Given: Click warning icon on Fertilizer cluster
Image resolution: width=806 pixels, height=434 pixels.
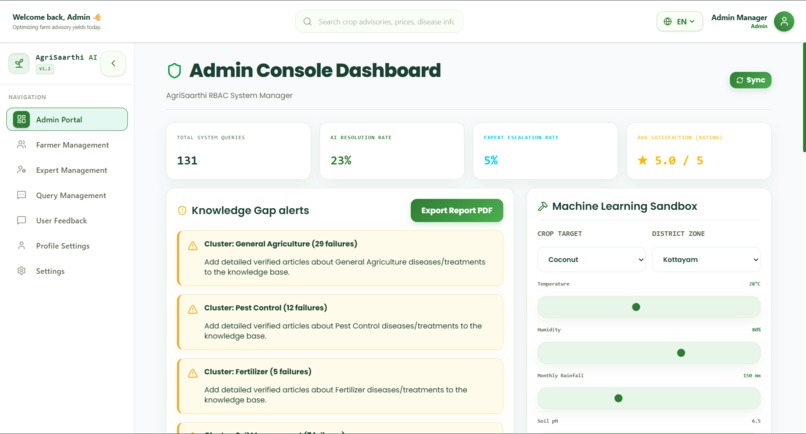Looking at the screenshot, I should pos(193,373).
